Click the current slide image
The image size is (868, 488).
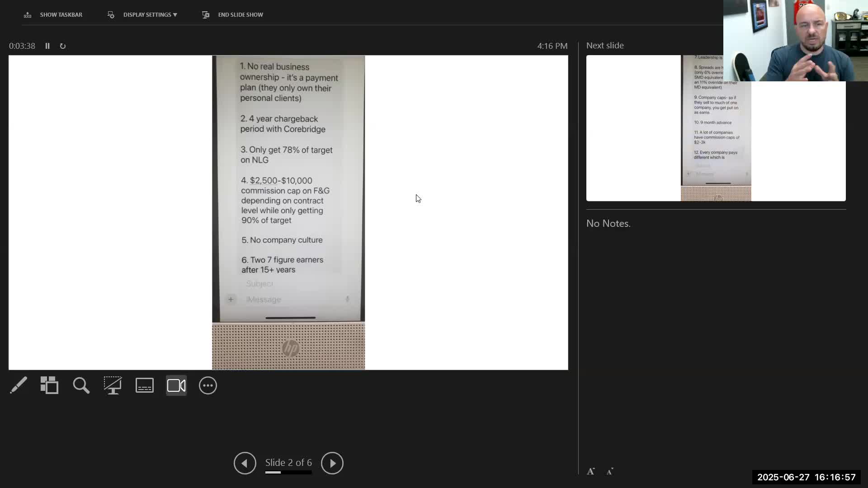tap(288, 212)
